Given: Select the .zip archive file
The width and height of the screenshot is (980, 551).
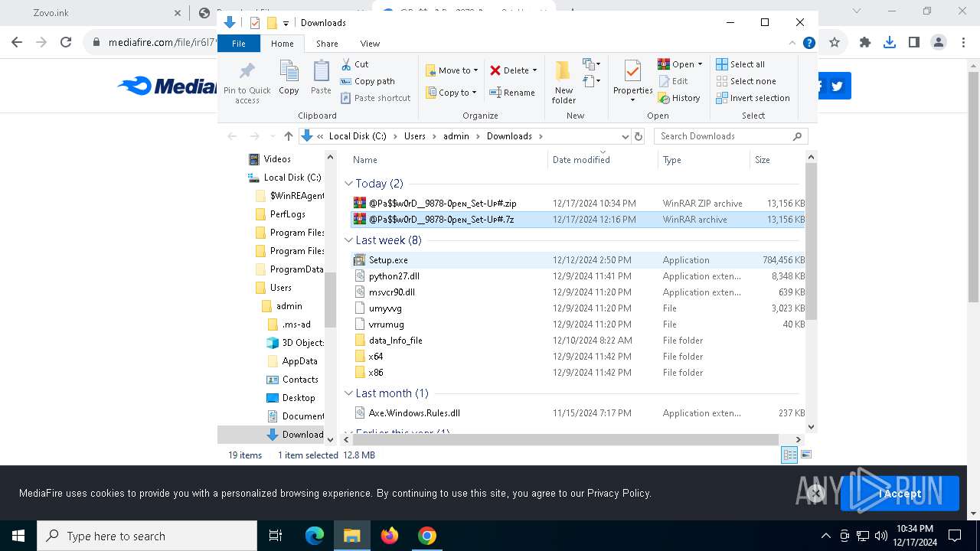Looking at the screenshot, I should click(577, 204).
